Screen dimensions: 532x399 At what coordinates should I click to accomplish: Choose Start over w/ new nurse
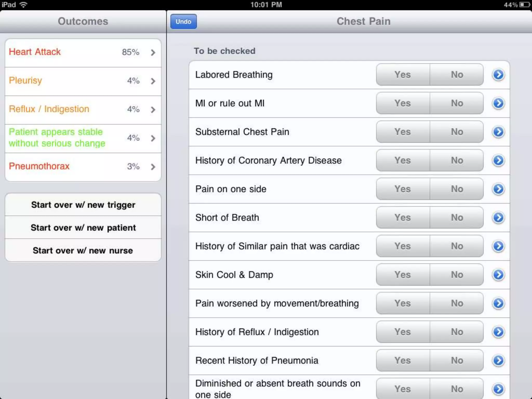[83, 250]
